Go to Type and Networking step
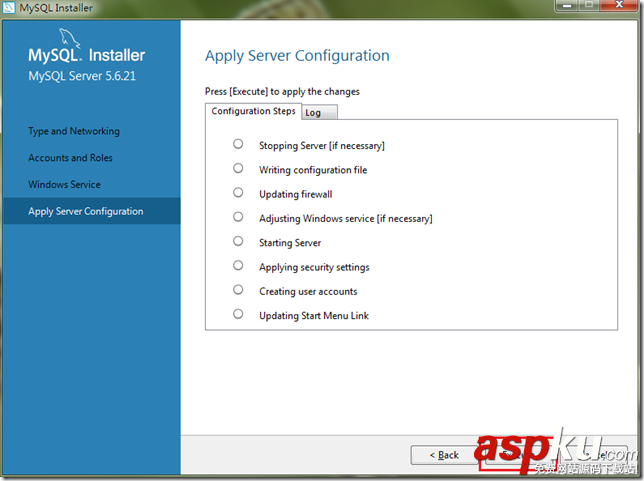Image resolution: width=644 pixels, height=481 pixels. point(74,131)
